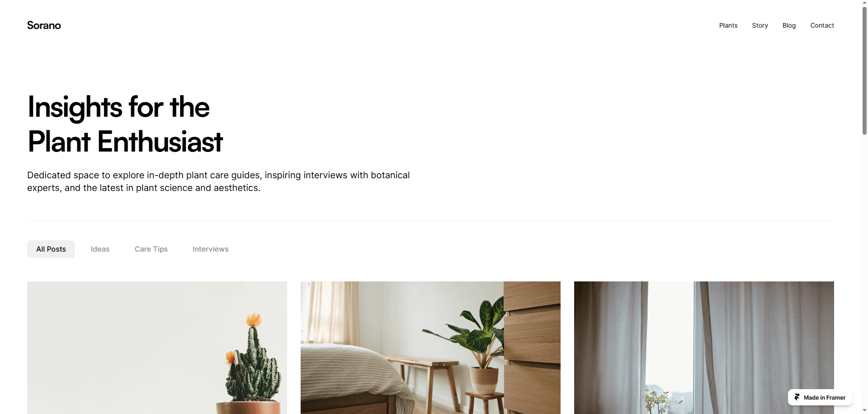
Task: Open the bedroom plant photo post
Action: pos(430,347)
